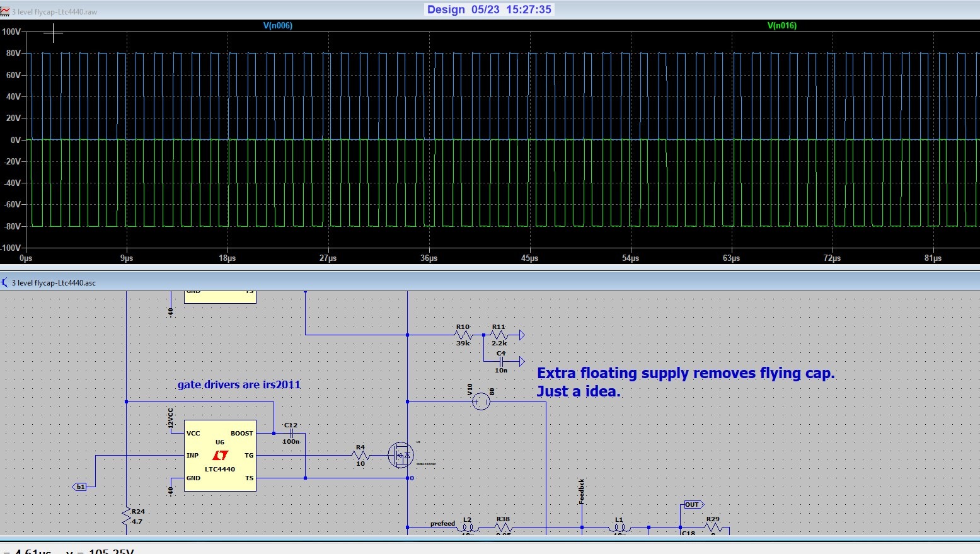Select the LT logo on the U6 chip
The height and width of the screenshot is (554, 980).
click(x=220, y=455)
